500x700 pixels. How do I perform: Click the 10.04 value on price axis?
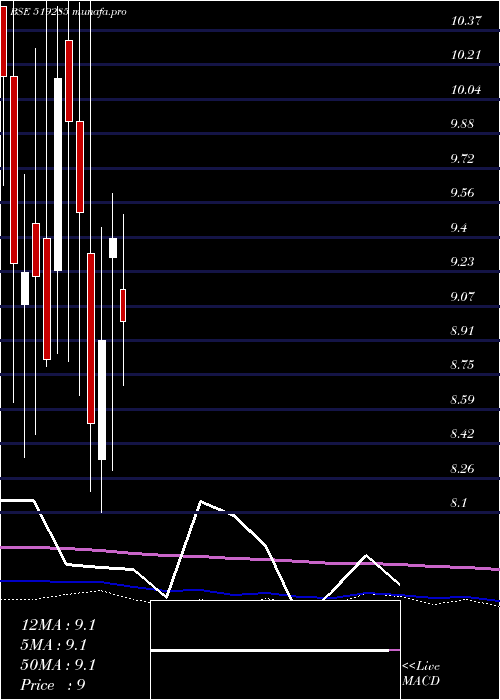click(466, 90)
